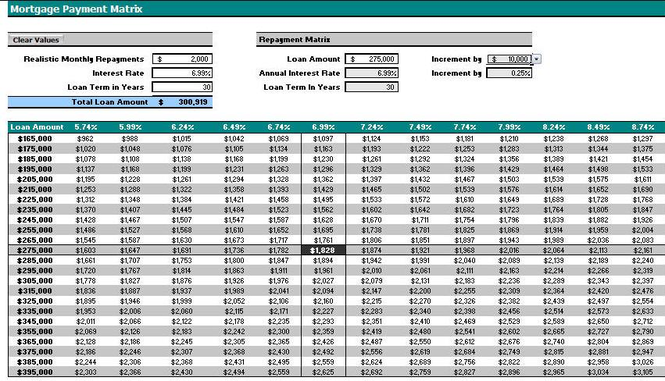The height and width of the screenshot is (381, 665).
Task: Select the Loan Term in Years input
Action: [182, 87]
